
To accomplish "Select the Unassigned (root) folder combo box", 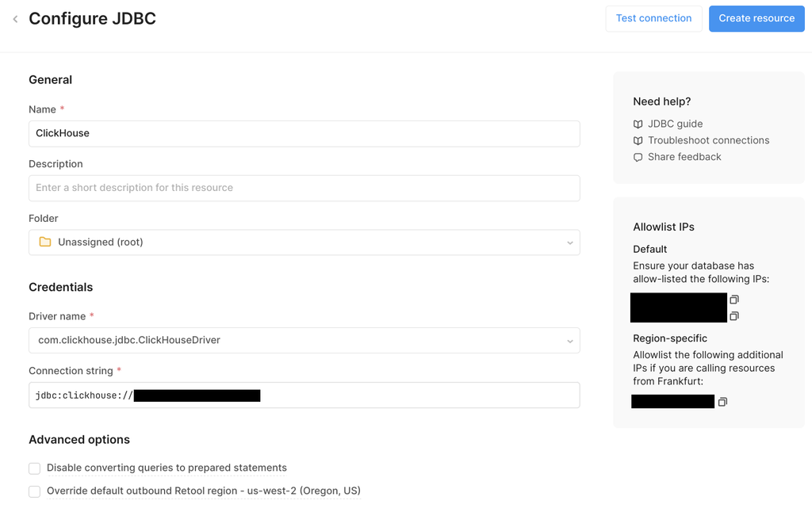I will [x=304, y=243].
